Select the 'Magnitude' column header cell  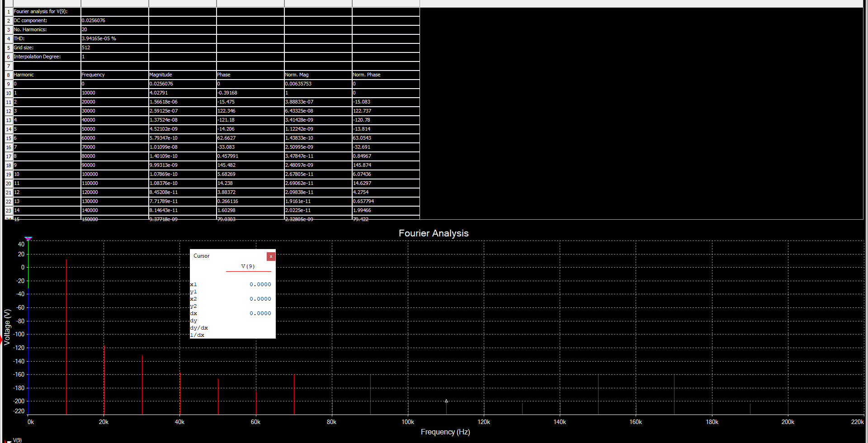(x=183, y=75)
